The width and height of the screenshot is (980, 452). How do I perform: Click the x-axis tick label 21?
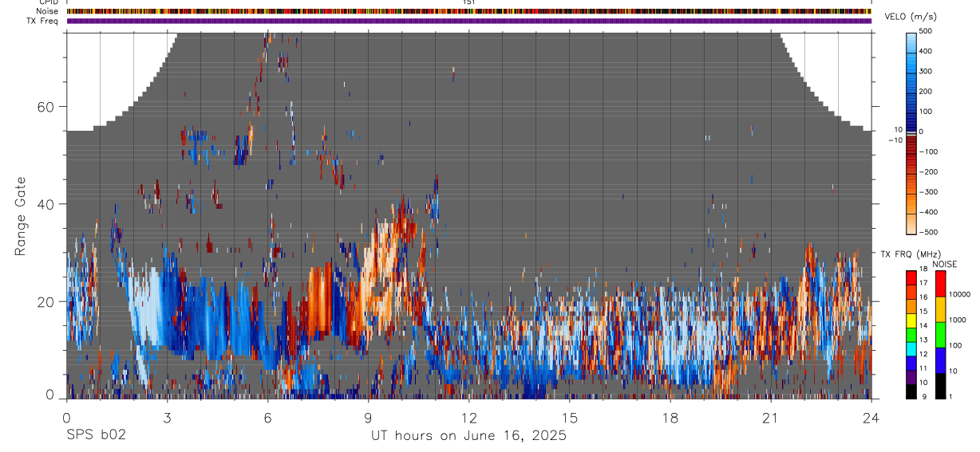point(771,418)
